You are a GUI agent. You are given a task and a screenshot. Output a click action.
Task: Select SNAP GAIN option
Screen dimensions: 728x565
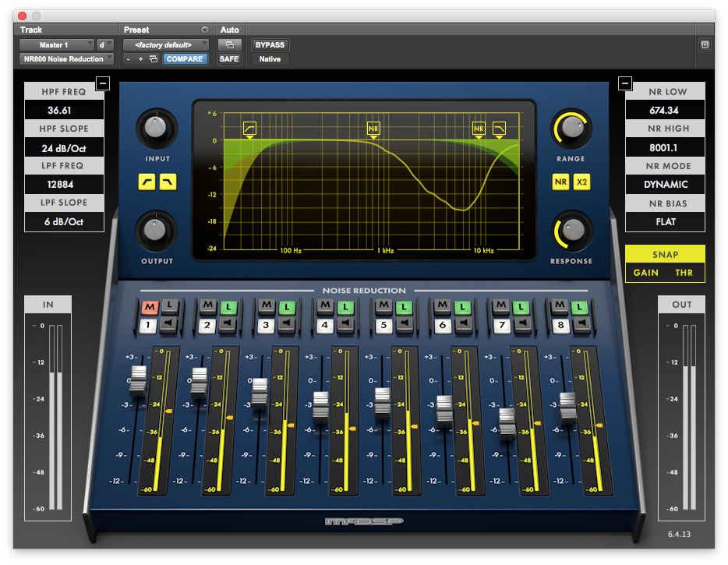(646, 273)
